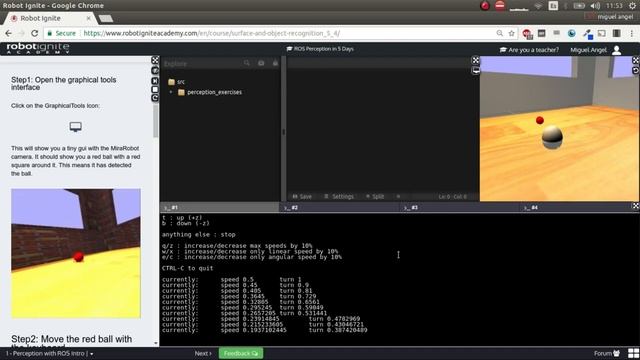
Task: Maximize the simulation view panel
Action: coord(636,60)
